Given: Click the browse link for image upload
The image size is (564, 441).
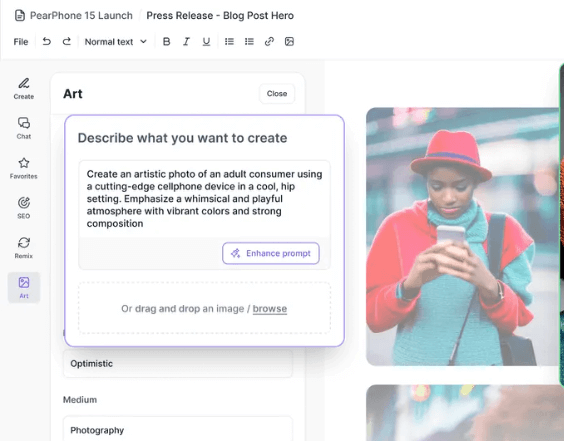Looking at the screenshot, I should point(270,309).
